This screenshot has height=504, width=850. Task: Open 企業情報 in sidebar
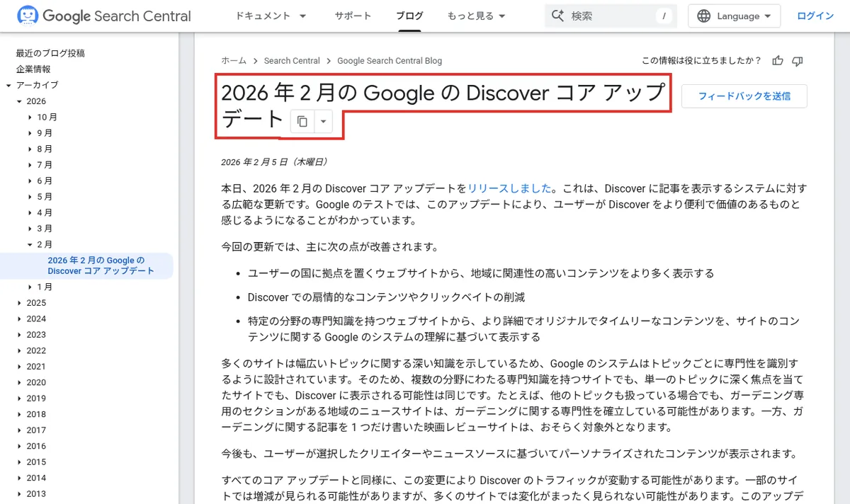(x=33, y=69)
